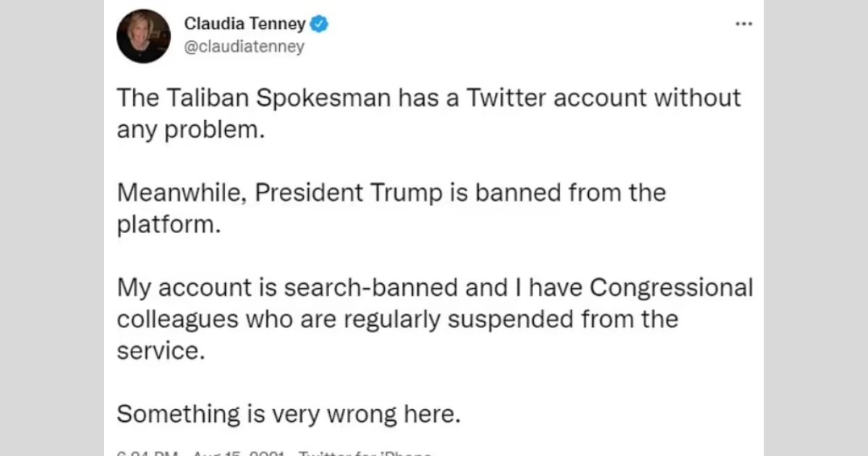Open the three-dot more options menu
This screenshot has height=456, width=868.
744,24
